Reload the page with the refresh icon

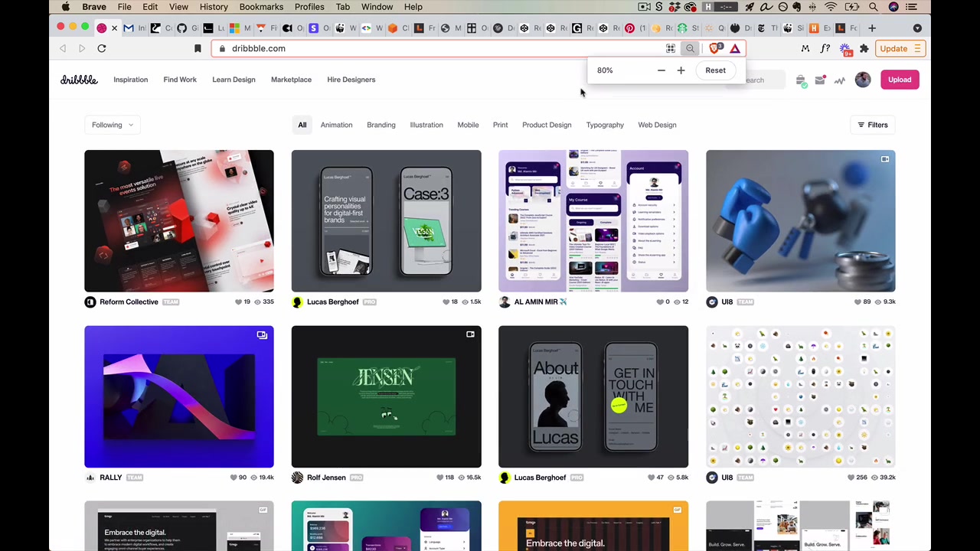101,48
